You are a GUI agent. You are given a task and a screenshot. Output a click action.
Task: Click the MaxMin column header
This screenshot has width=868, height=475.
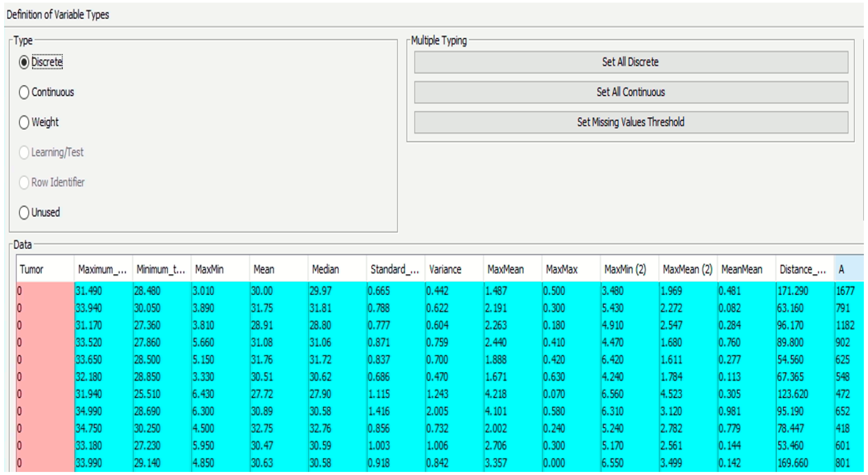tap(220, 269)
